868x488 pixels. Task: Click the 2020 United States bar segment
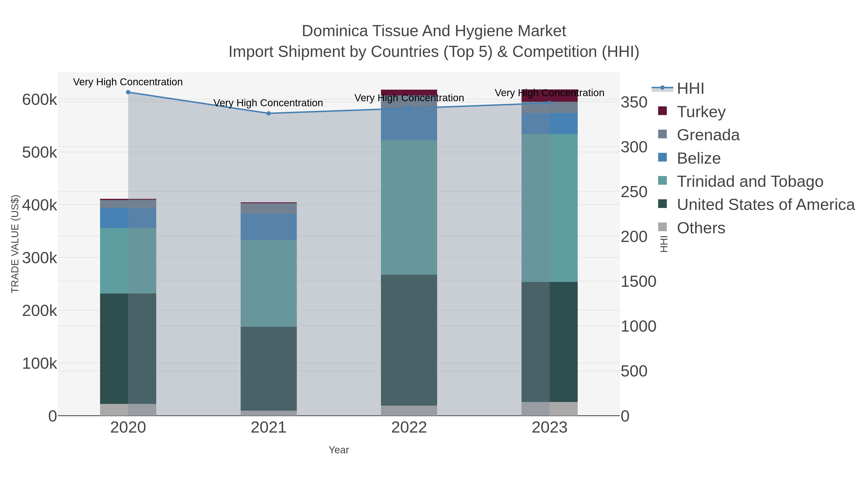click(128, 348)
